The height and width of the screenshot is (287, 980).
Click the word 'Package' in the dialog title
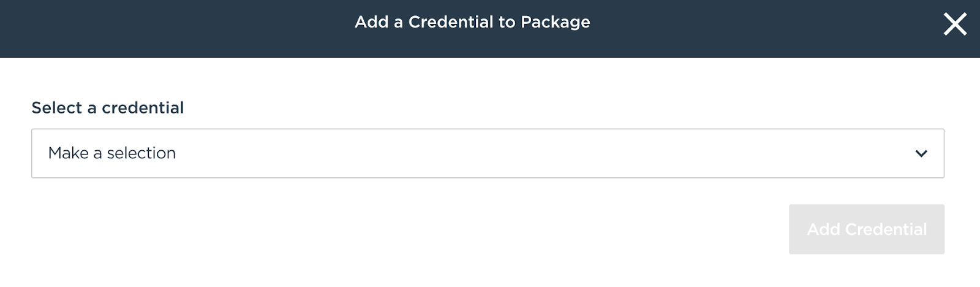pos(555,23)
